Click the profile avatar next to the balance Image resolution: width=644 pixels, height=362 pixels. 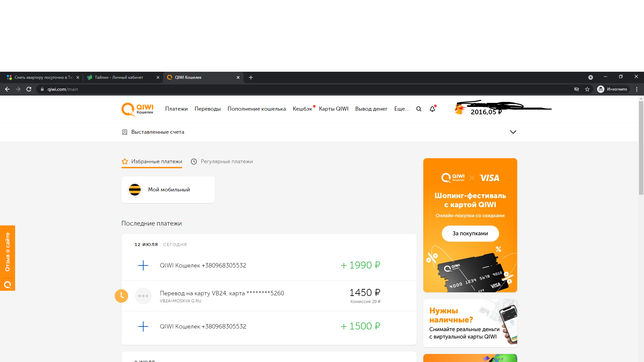pos(460,109)
